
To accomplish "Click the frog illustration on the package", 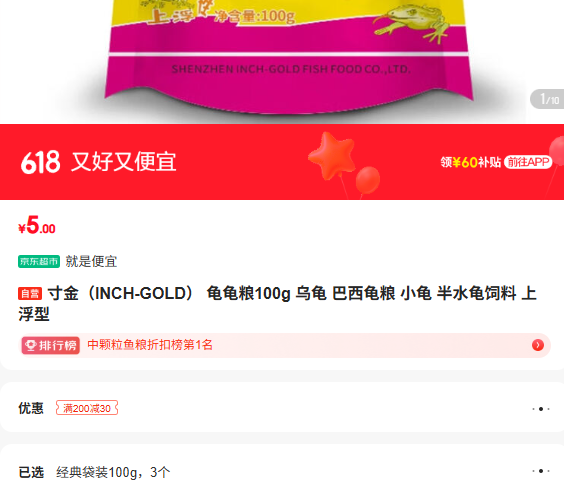I will 412,23.
